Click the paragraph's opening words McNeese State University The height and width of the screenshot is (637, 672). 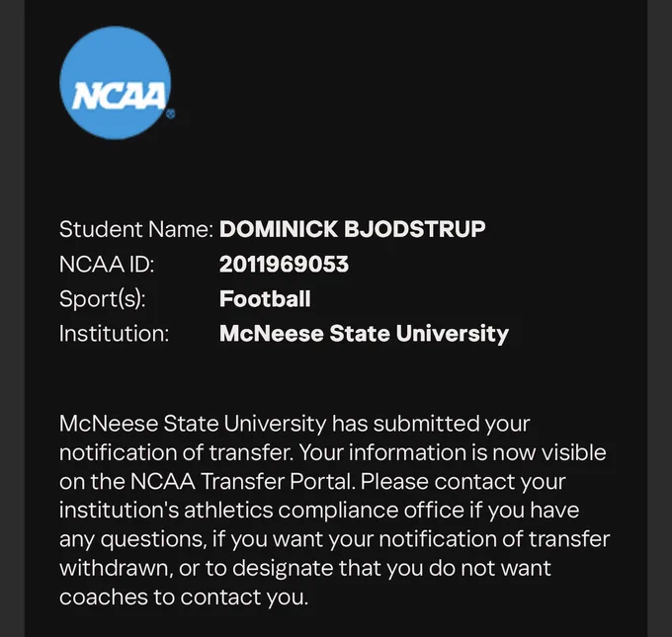point(193,424)
